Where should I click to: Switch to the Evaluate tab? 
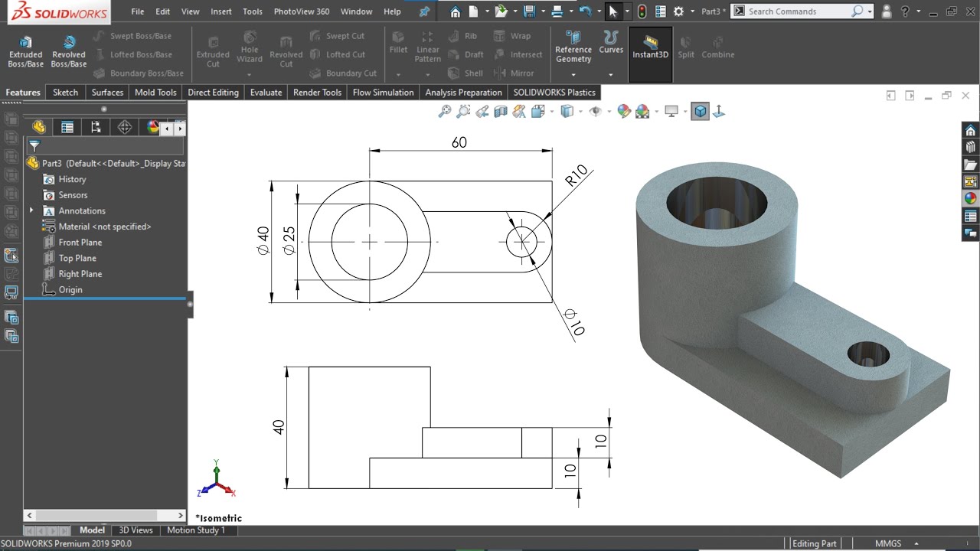pos(266,93)
